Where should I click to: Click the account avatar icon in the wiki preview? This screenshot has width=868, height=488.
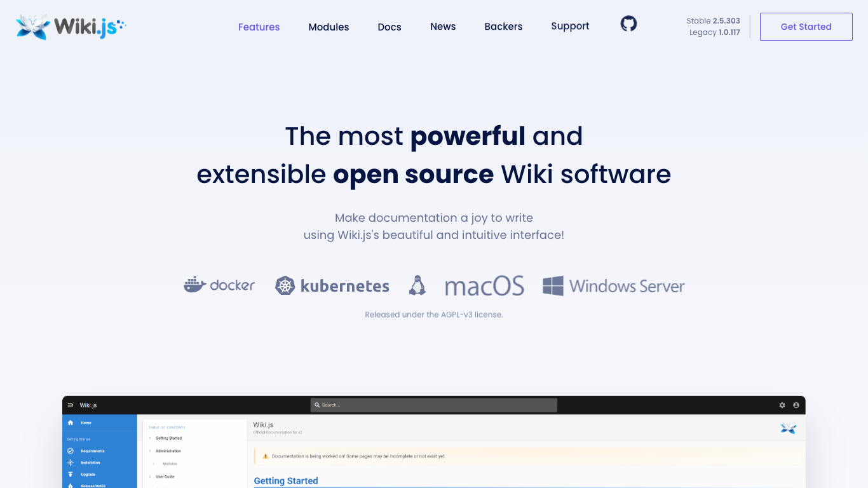[x=796, y=405]
